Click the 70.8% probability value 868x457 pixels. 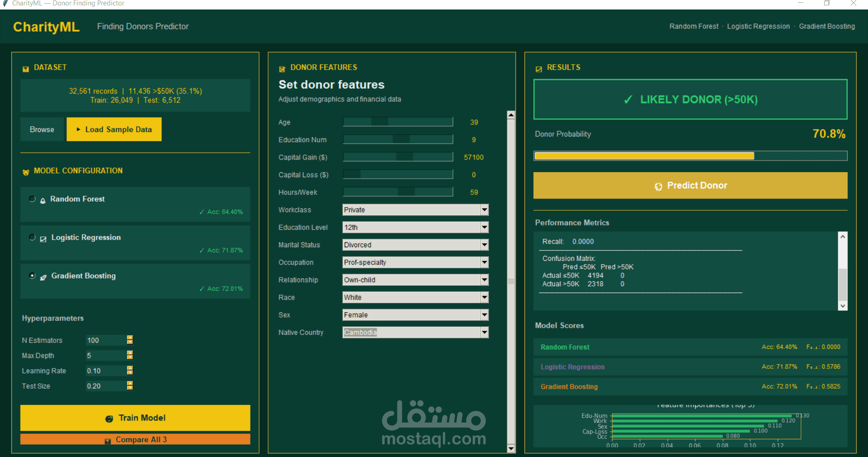click(829, 134)
